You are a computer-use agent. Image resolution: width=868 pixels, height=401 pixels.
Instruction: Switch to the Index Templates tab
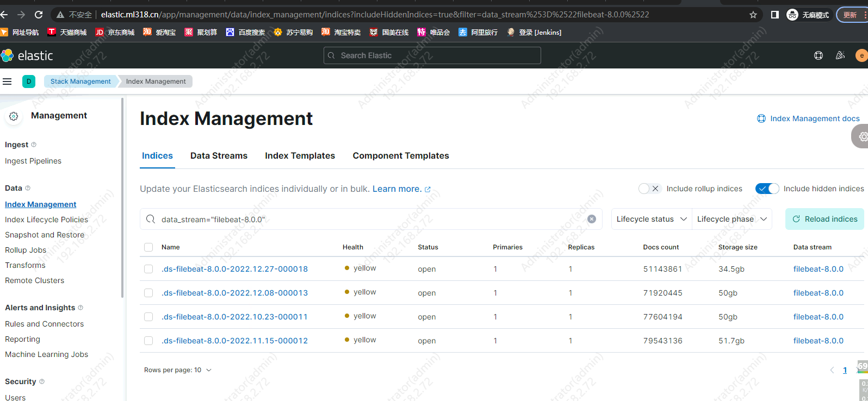click(300, 156)
